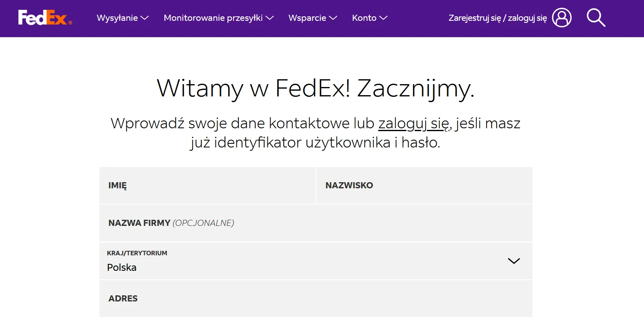The image size is (644, 328).
Task: Click the search magnifier icon
Action: pyautogui.click(x=596, y=18)
